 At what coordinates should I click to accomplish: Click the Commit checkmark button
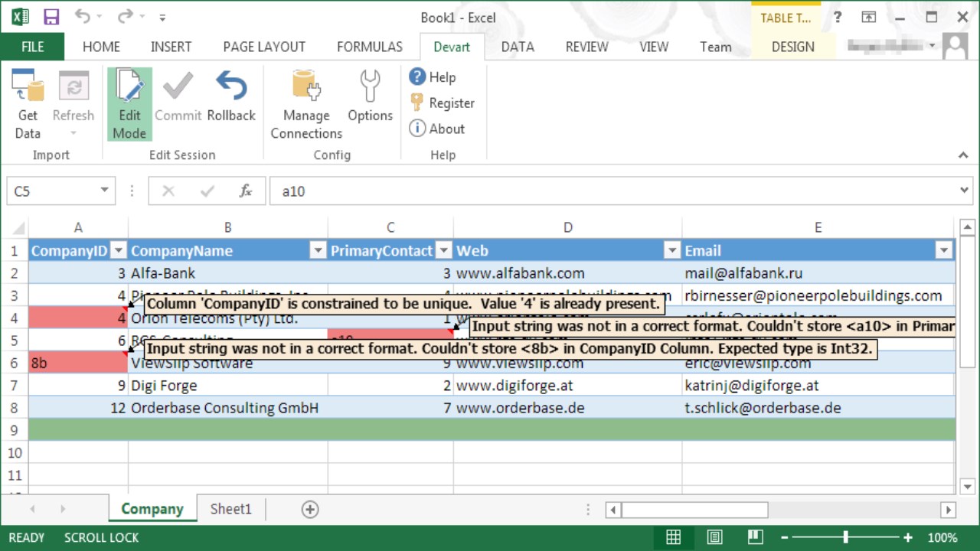178,96
